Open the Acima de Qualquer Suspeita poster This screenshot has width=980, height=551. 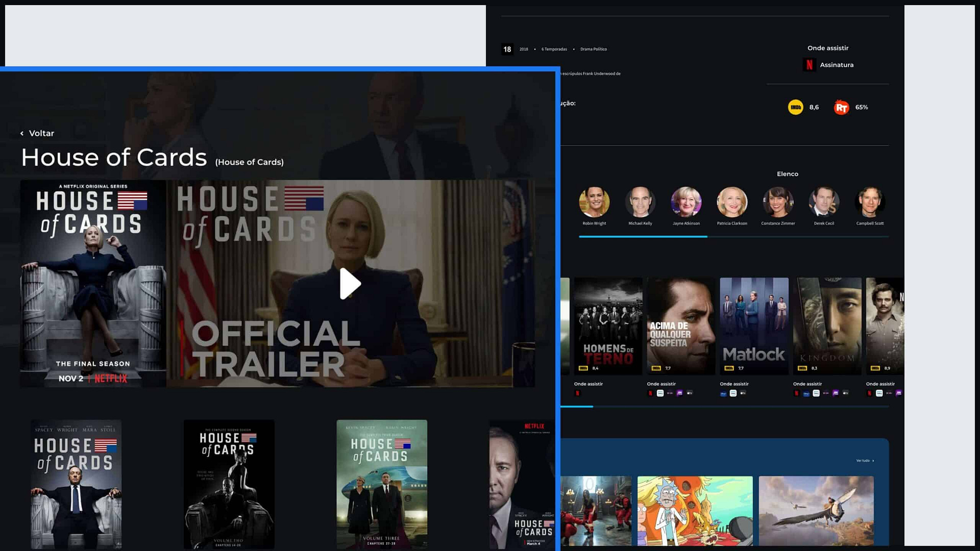(x=681, y=327)
